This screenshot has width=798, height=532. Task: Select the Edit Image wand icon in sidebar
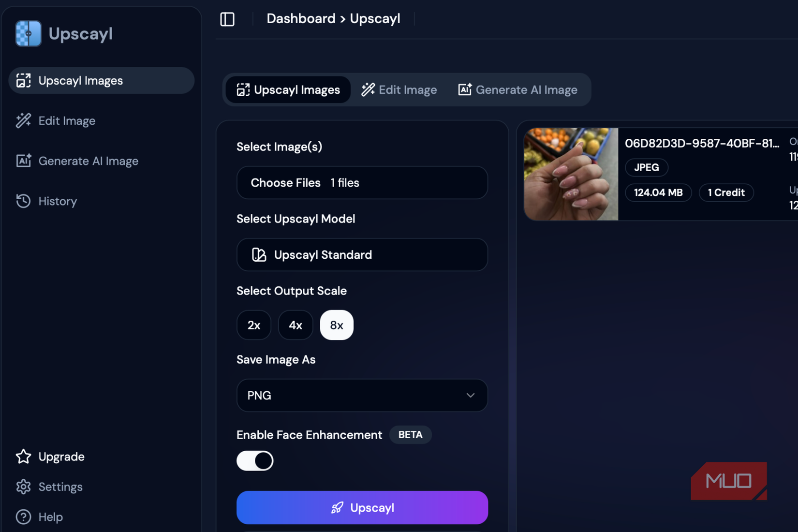tap(23, 120)
